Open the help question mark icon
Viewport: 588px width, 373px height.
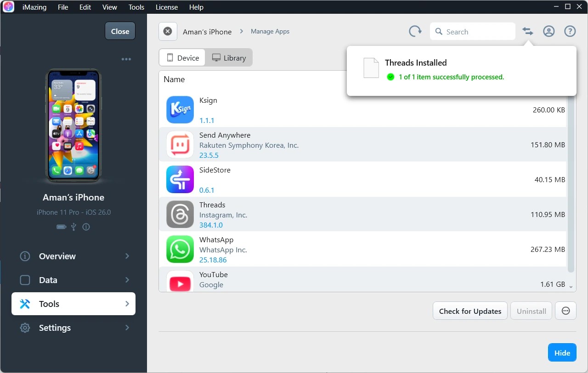click(570, 31)
